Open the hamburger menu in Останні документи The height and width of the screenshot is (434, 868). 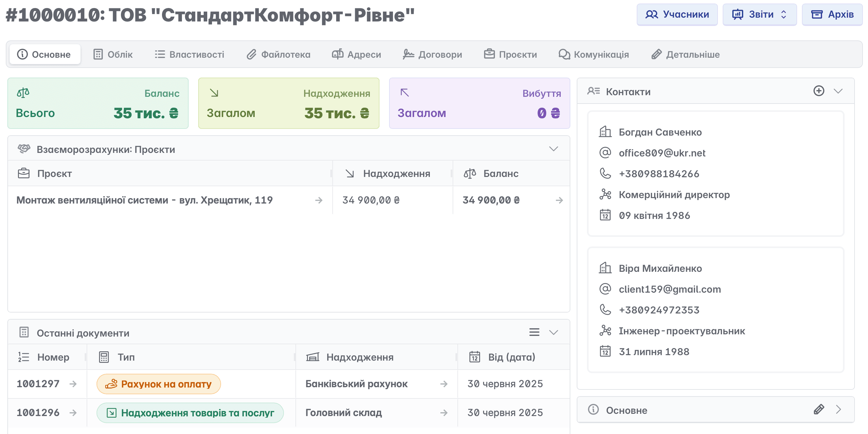[x=534, y=332]
